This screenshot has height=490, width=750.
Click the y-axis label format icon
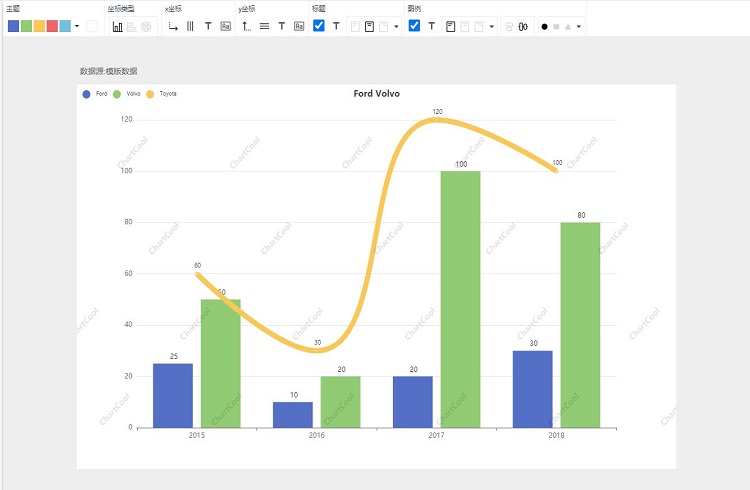pos(299,26)
